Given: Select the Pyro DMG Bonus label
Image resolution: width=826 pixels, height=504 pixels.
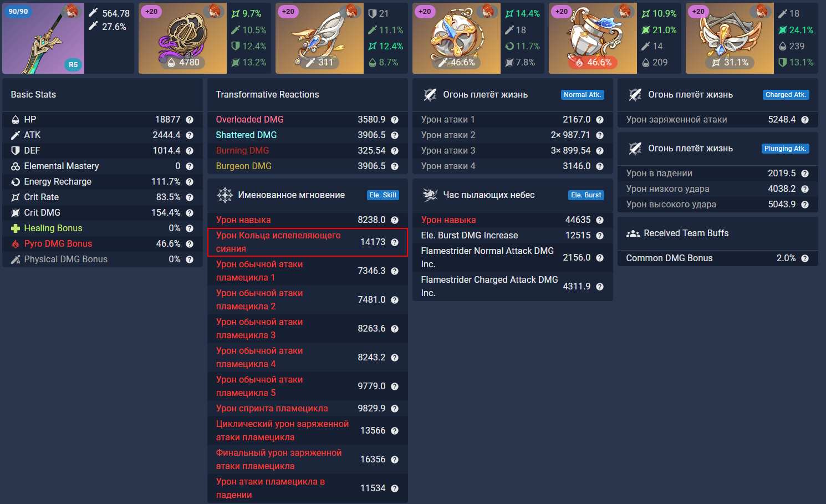Looking at the screenshot, I should pos(58,244).
